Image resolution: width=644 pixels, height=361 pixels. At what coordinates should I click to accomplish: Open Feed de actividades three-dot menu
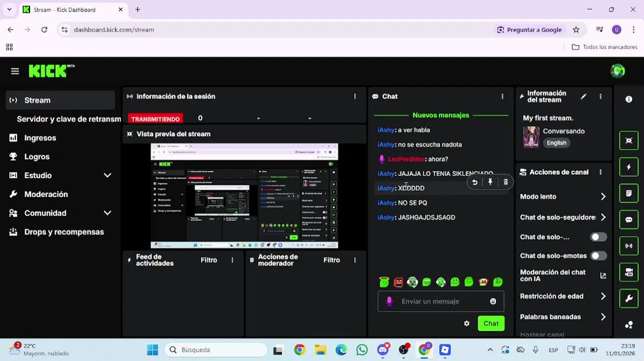click(232, 260)
